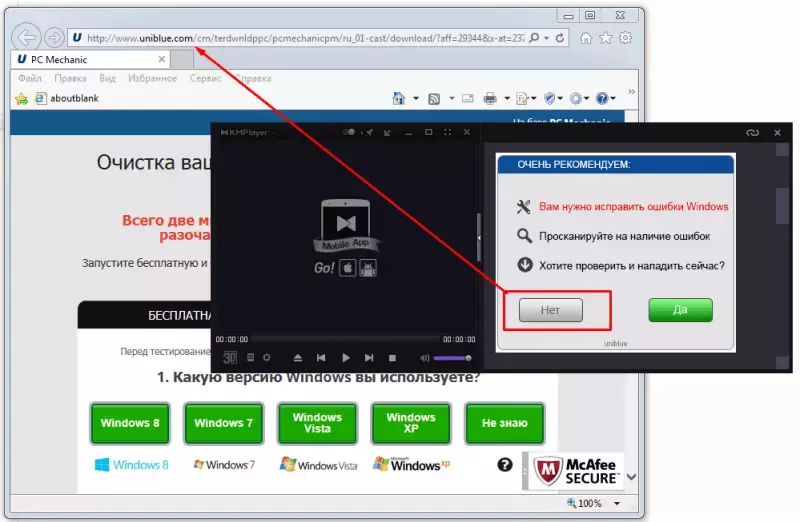Go forward in the browser
The width and height of the screenshot is (800, 522).
pos(54,38)
